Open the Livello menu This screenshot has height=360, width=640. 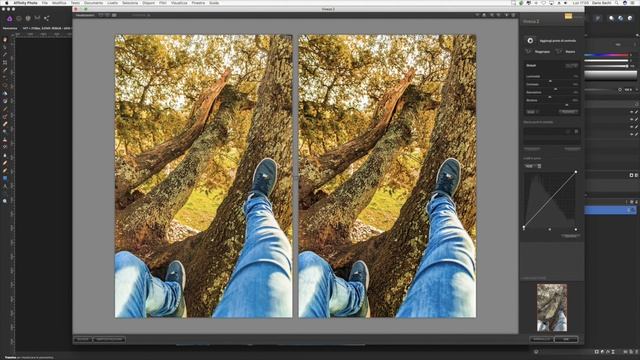[113, 3]
